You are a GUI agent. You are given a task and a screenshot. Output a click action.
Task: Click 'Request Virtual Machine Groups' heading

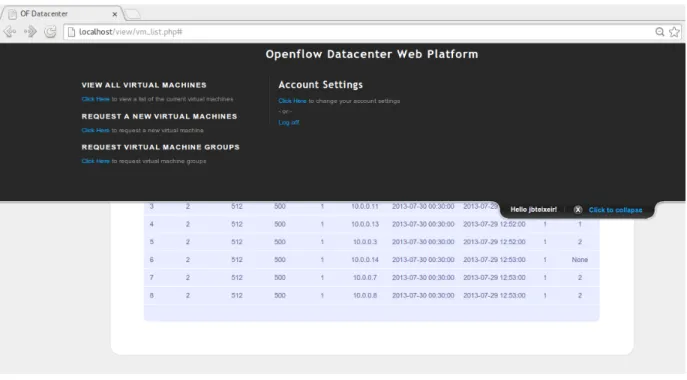(160, 147)
